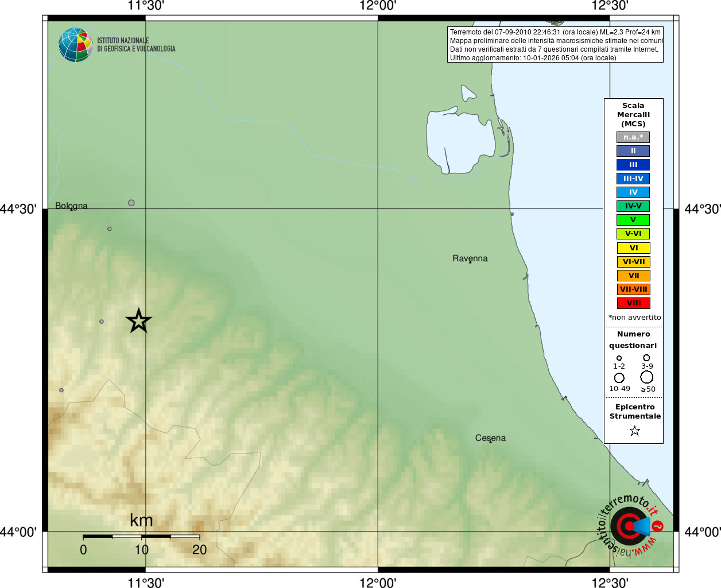Select the V-VI intensity swatch
This screenshot has height=588, width=721.
(633, 234)
